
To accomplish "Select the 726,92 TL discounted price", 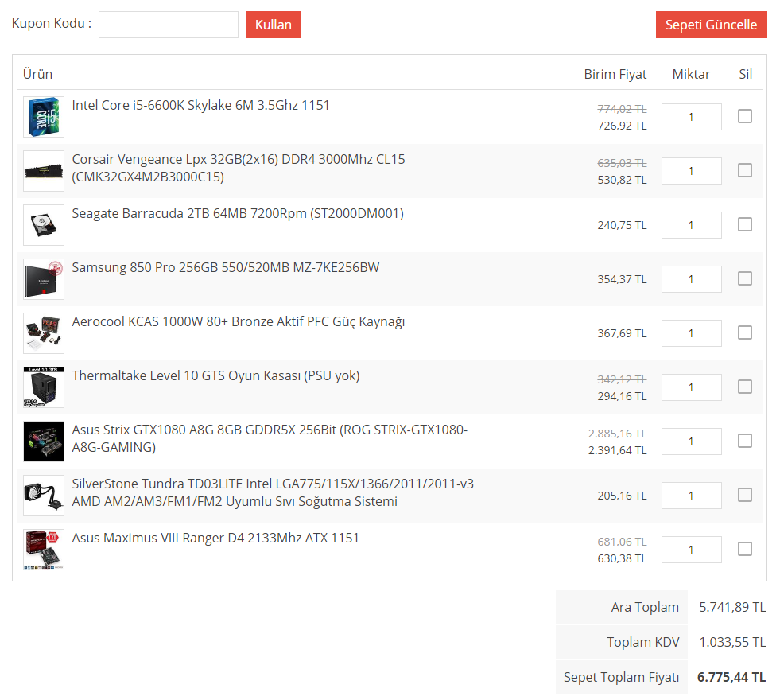I will click(x=622, y=126).
